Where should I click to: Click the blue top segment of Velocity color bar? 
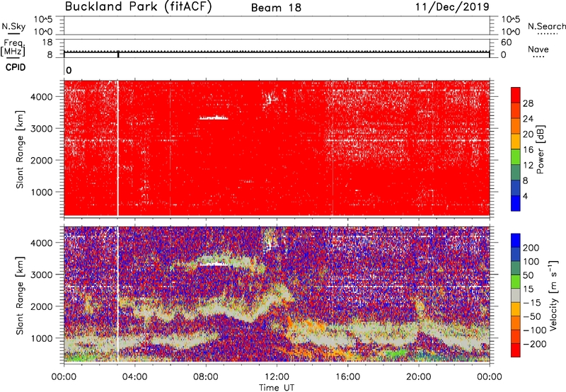click(x=516, y=240)
